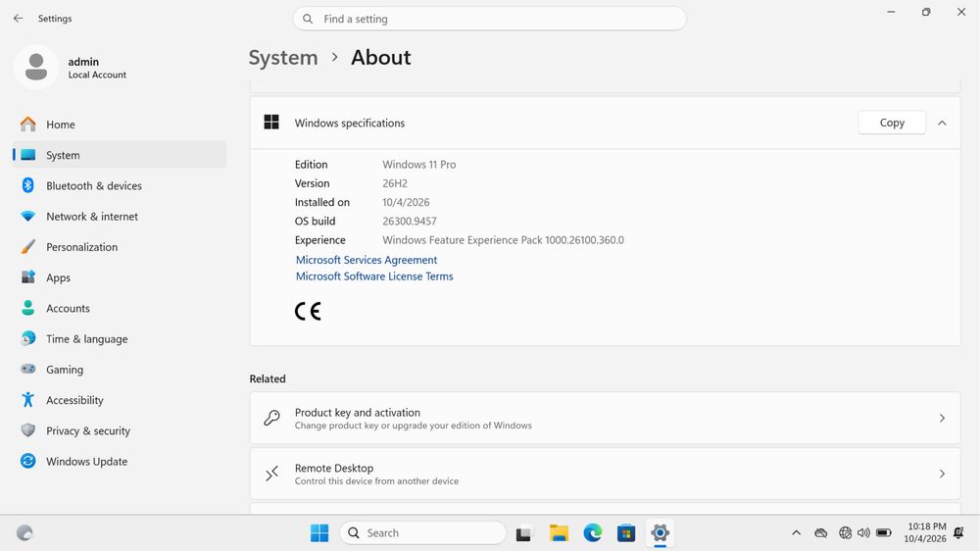This screenshot has width=980, height=551.
Task: Click the admin profile avatar
Action: [x=35, y=67]
